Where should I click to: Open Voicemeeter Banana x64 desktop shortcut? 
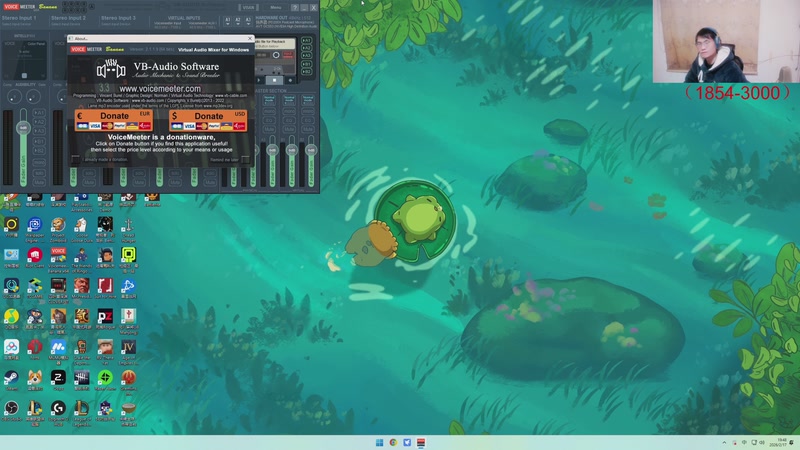pyautogui.click(x=58, y=258)
